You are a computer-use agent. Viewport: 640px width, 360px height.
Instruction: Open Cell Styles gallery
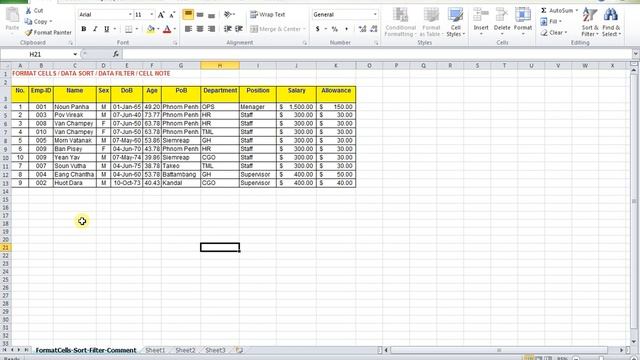pos(456,22)
